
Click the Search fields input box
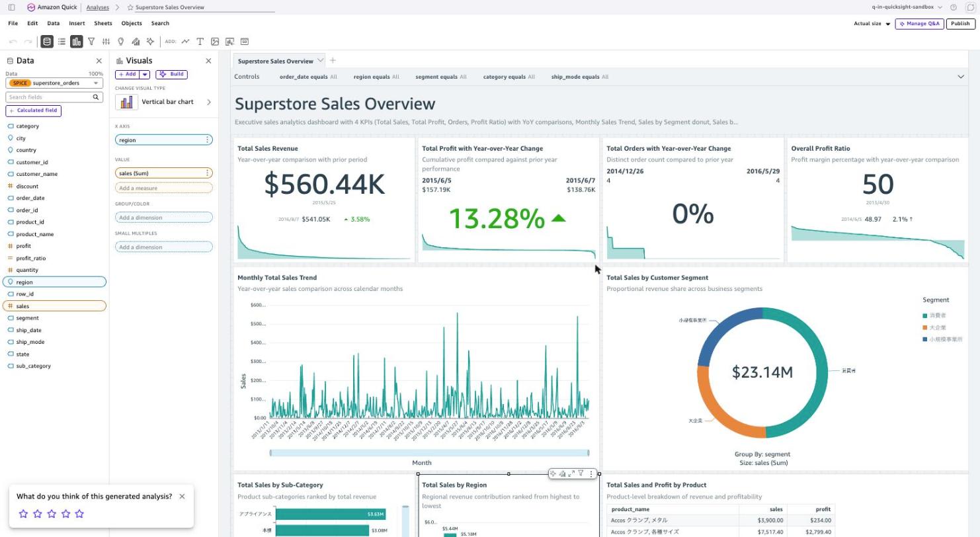pyautogui.click(x=48, y=97)
